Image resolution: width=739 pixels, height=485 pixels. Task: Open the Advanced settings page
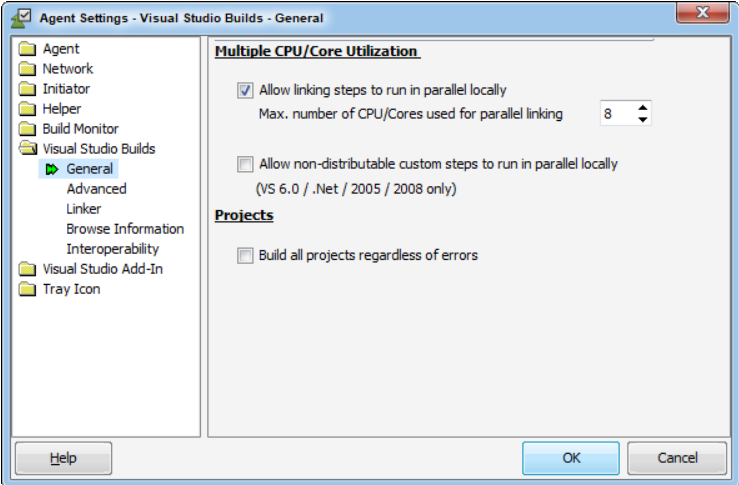click(96, 189)
